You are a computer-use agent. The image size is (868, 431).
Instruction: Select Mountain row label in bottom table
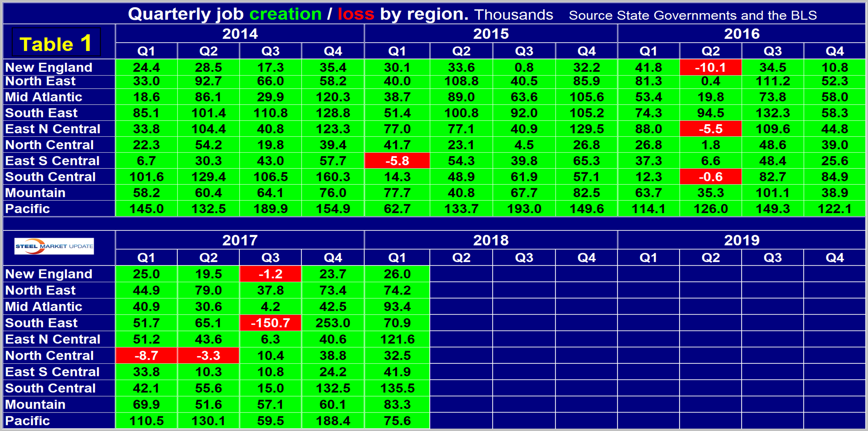point(35,404)
